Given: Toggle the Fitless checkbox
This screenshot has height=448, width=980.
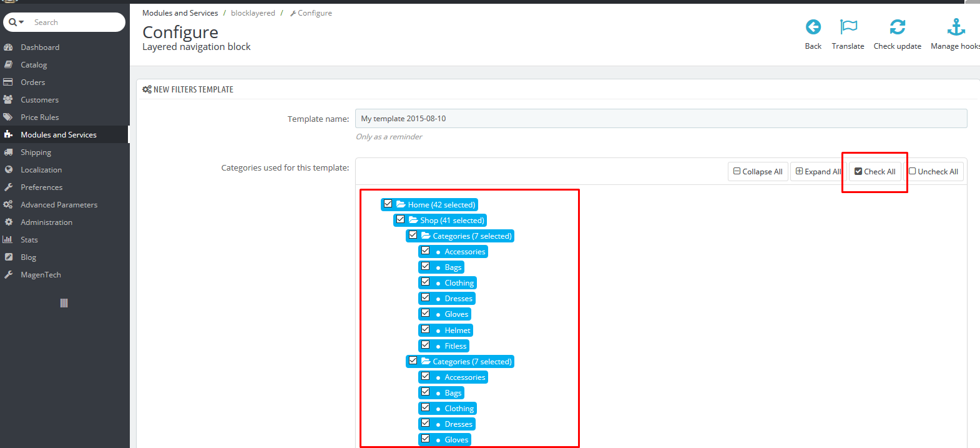Looking at the screenshot, I should pos(426,345).
